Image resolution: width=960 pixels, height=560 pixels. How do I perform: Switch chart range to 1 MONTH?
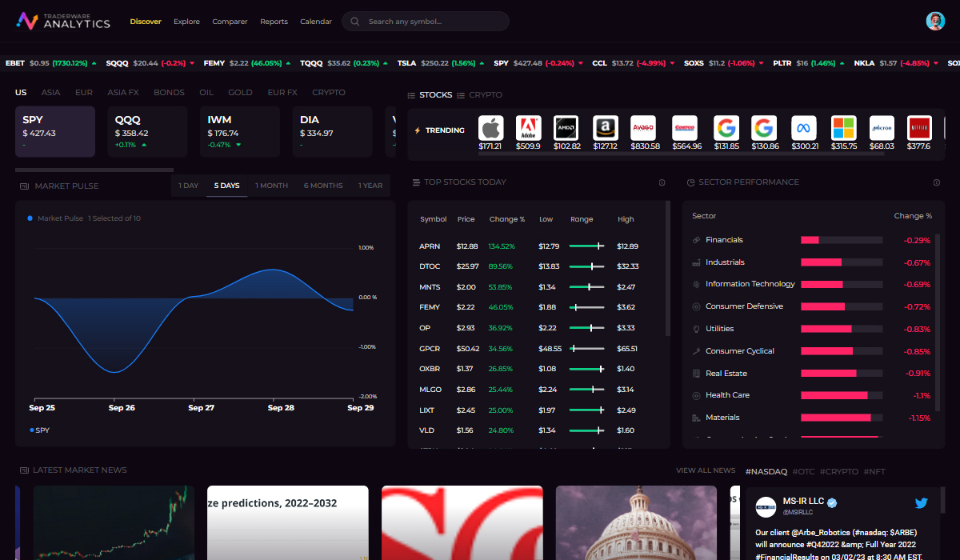(x=271, y=185)
